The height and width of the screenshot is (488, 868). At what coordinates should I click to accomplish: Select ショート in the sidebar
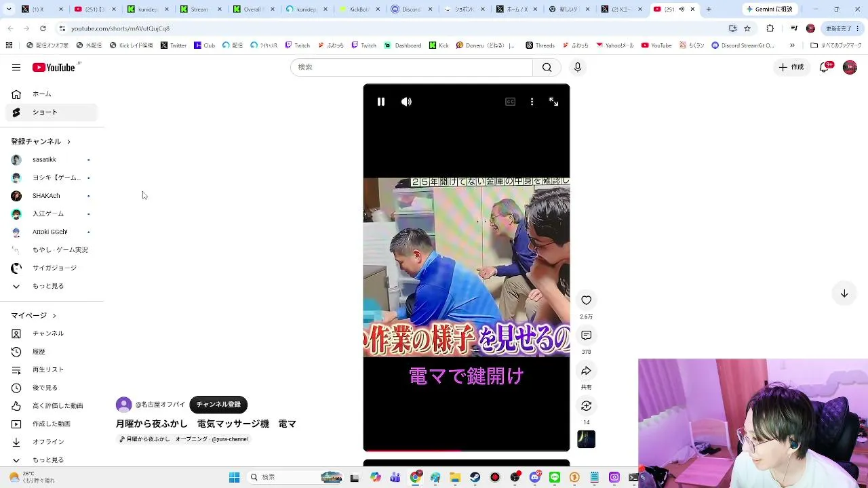[52, 113]
